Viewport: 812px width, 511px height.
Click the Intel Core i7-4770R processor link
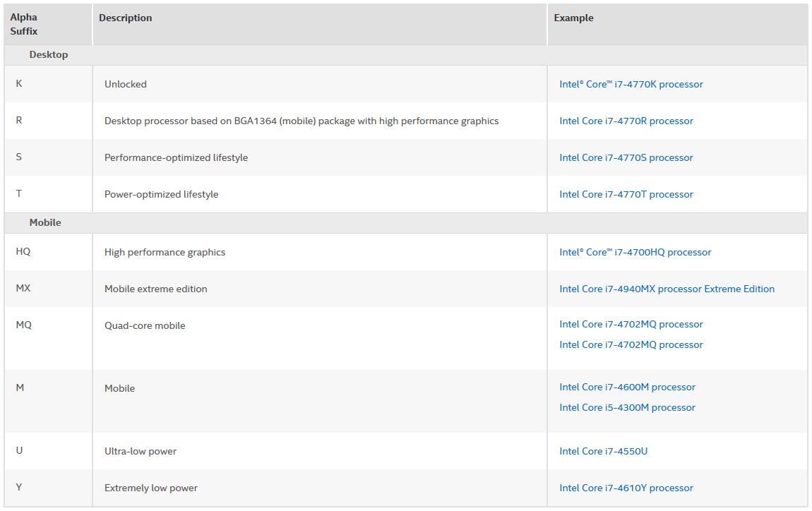(626, 121)
